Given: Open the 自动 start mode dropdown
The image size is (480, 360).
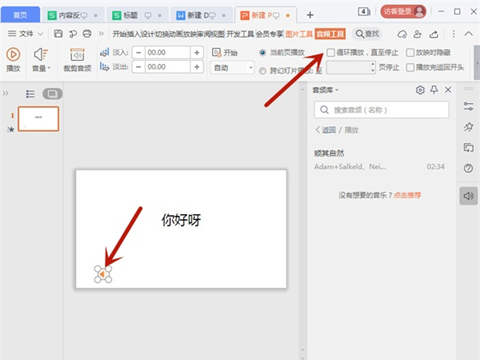Looking at the screenshot, I should click(232, 68).
